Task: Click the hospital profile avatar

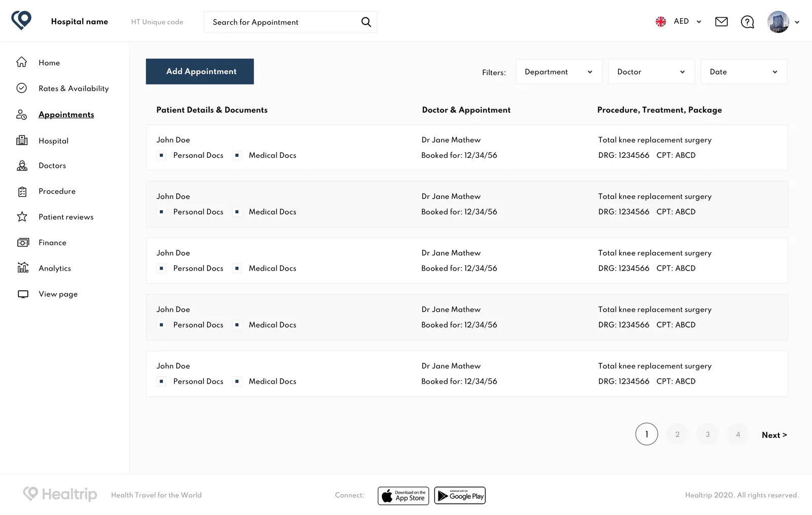Action: [778, 22]
